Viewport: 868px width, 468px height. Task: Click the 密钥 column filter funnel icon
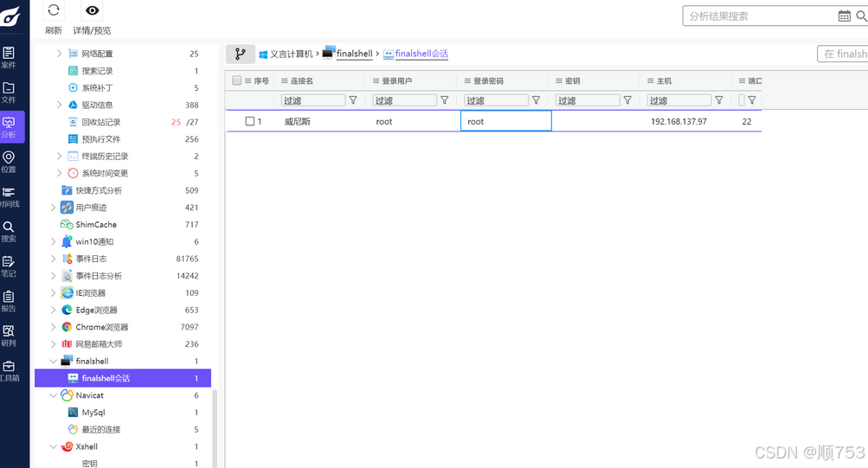click(627, 100)
